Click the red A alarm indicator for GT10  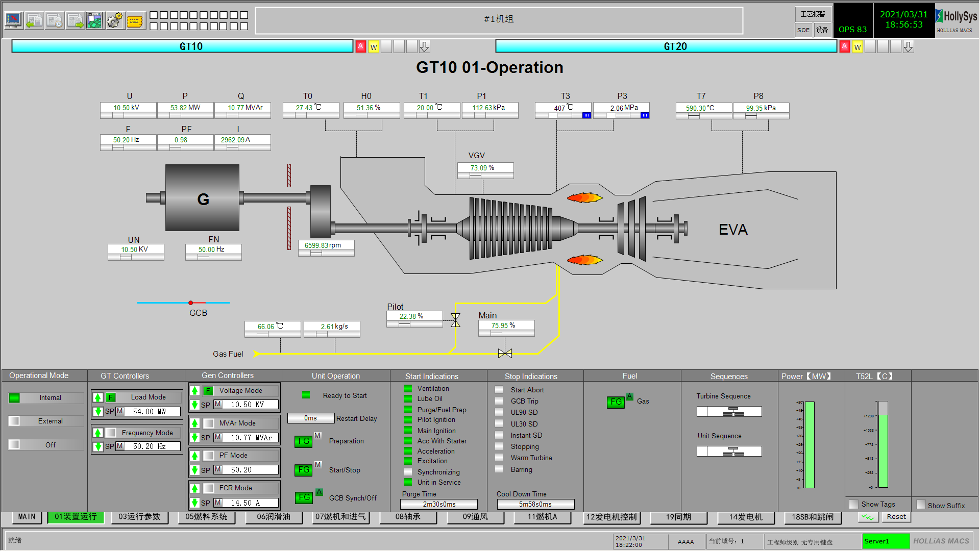(361, 46)
